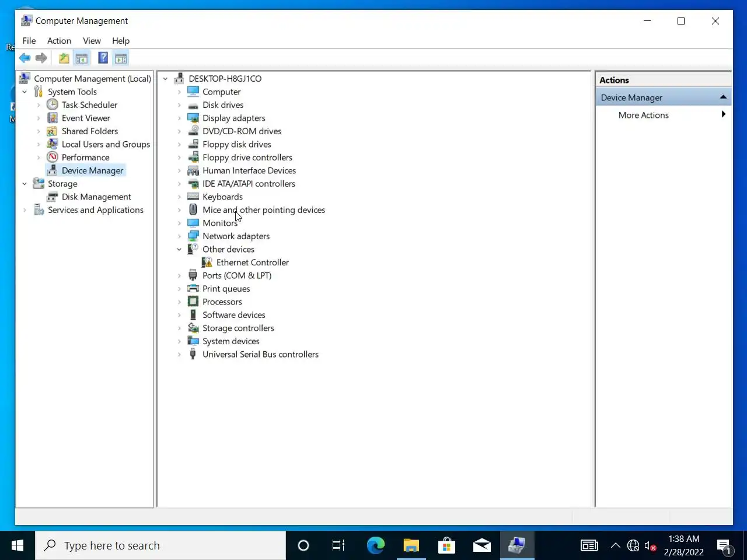Viewport: 747px width, 560px height.
Task: Click the taskbar search input box
Action: (x=160, y=545)
